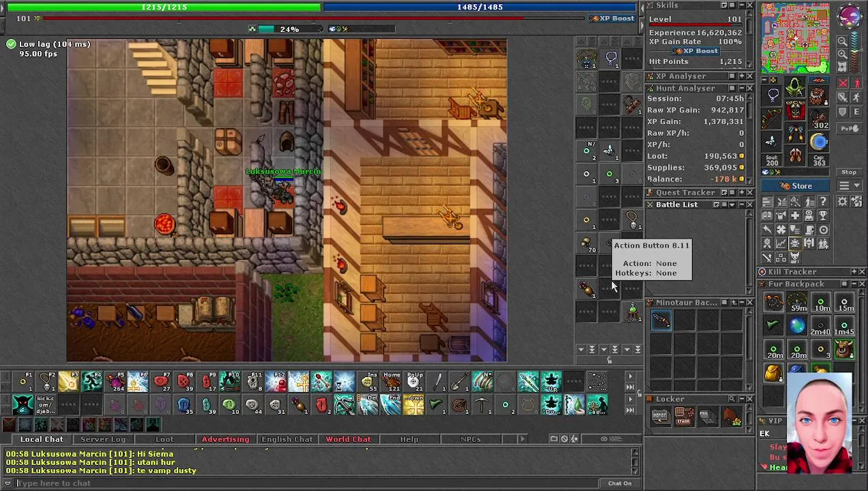Screen dimensions: 868x491
Task: Toggle the bottom action bar lock
Action: [639, 393]
